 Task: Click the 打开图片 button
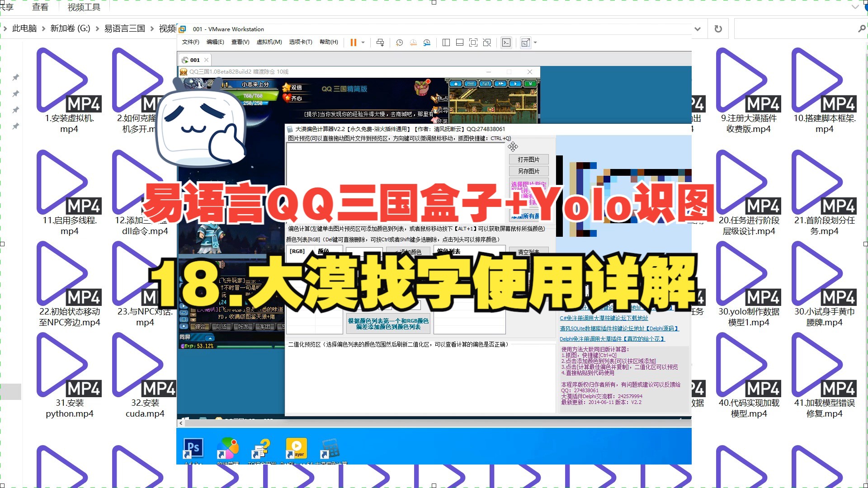point(528,160)
